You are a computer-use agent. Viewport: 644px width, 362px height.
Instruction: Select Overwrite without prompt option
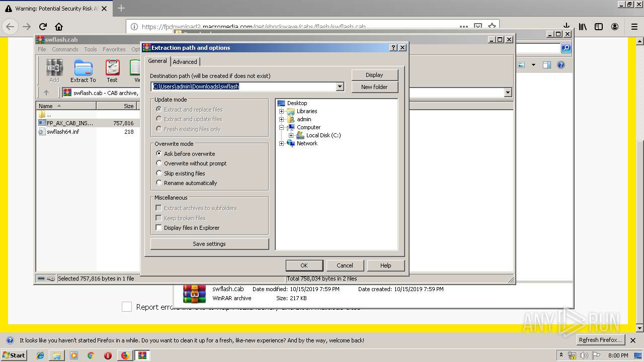tap(159, 163)
